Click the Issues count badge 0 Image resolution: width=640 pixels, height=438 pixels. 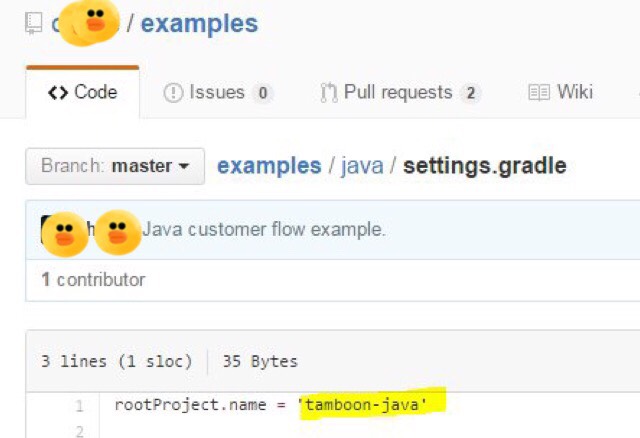pos(263,93)
